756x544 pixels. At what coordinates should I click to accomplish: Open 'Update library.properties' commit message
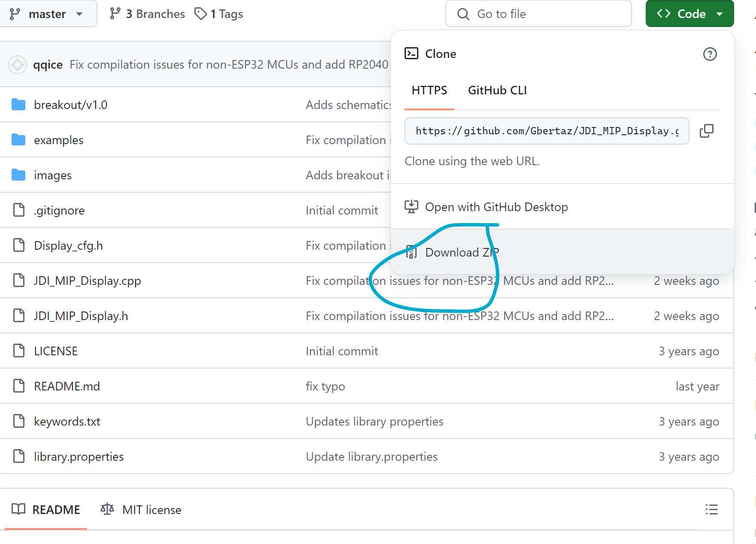(372, 456)
